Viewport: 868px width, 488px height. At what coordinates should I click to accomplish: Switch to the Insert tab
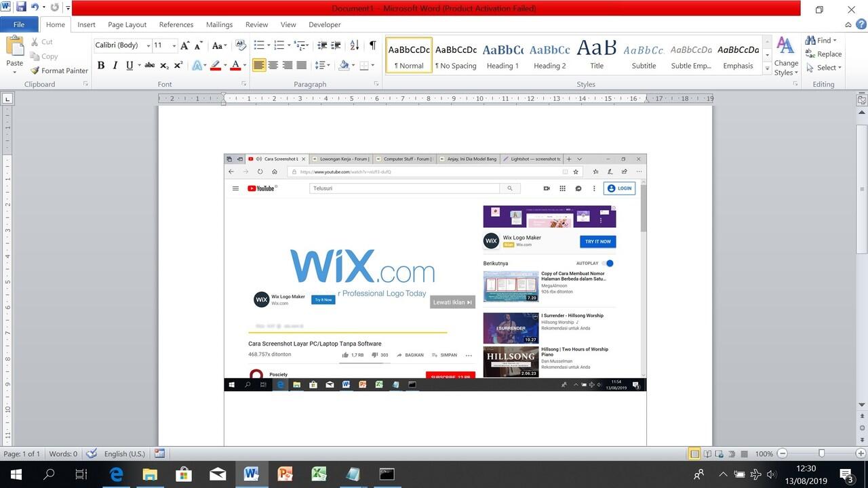pos(86,24)
